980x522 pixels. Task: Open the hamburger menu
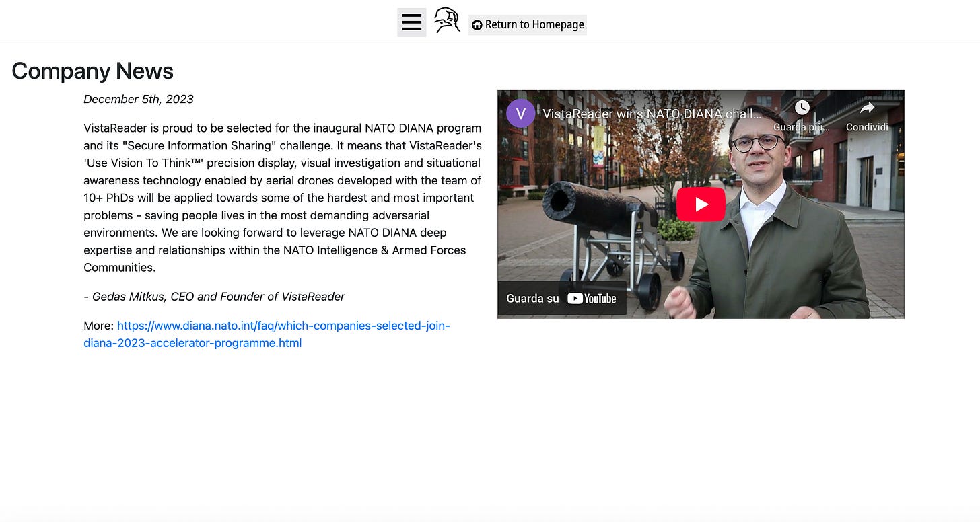coord(411,23)
